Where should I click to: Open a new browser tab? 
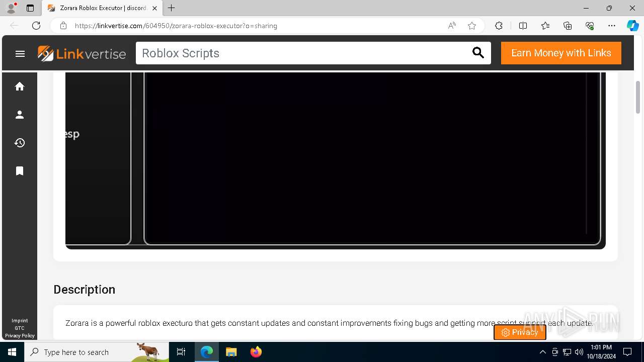172,8
